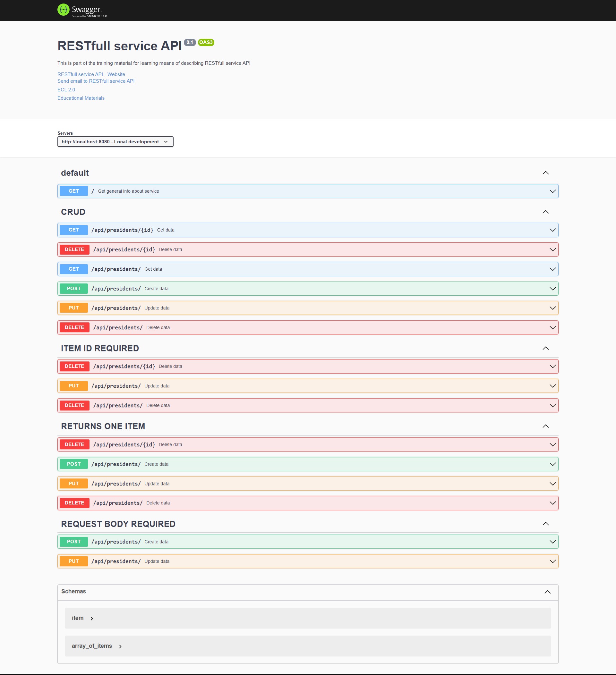The image size is (616, 675).
Task: Collapse the ITEM ID REQUIRED section chevron
Action: coord(545,348)
